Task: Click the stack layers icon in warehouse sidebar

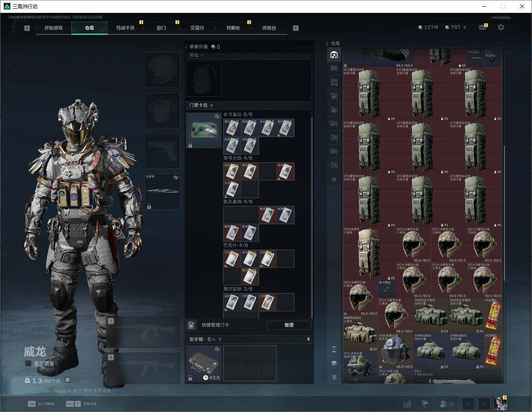Action: pyautogui.click(x=334, y=363)
